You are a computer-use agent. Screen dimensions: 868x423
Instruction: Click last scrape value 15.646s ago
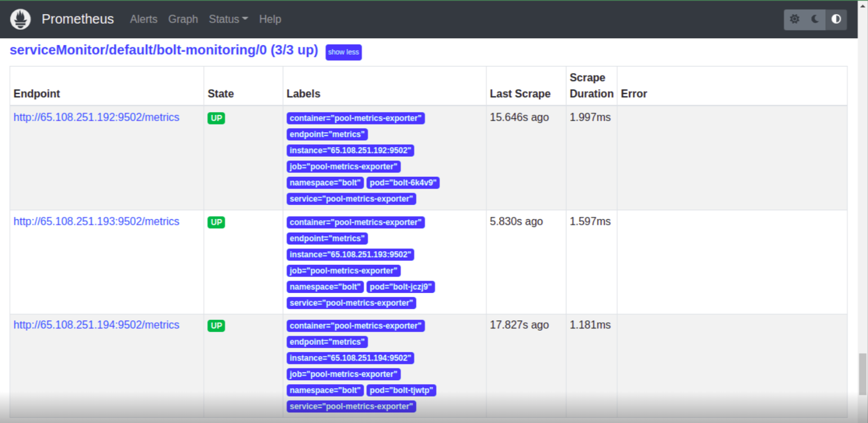click(519, 117)
